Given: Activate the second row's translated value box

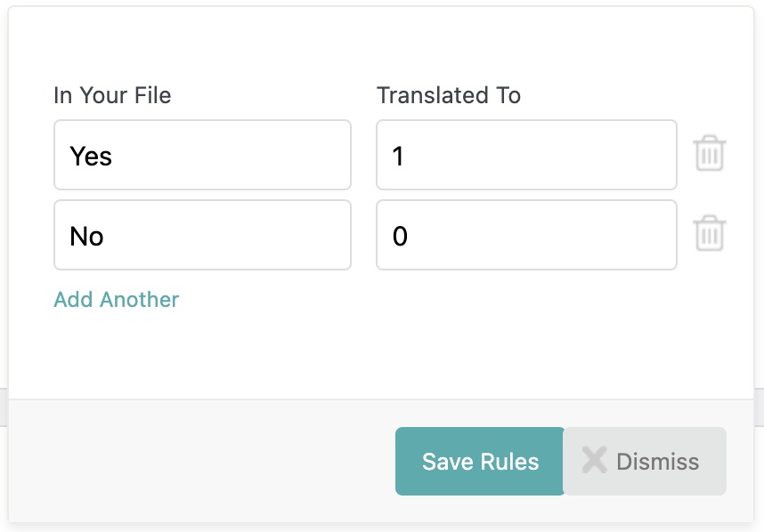Looking at the screenshot, I should [526, 235].
